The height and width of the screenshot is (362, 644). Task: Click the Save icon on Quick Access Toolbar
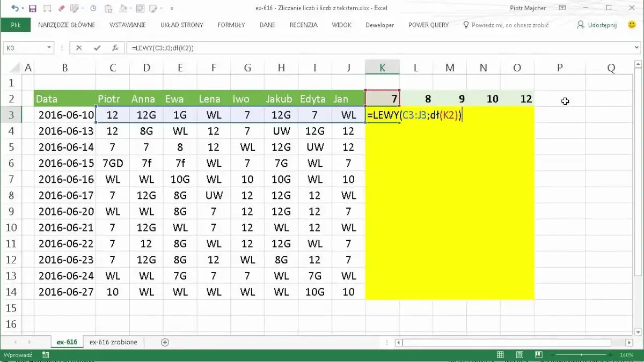(x=33, y=8)
